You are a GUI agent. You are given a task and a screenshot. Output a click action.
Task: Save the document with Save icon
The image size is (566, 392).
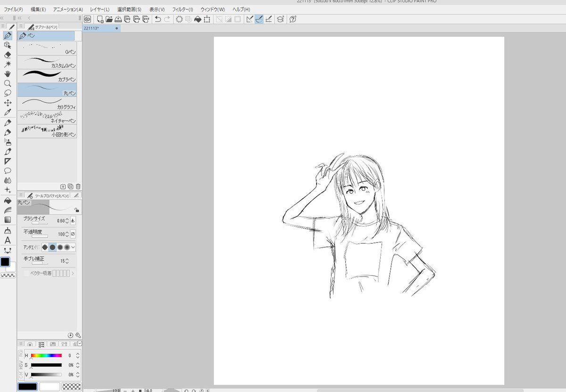(118, 19)
